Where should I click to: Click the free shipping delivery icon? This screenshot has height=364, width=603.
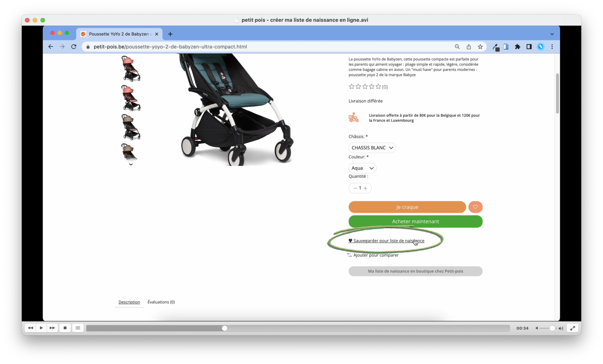click(353, 117)
